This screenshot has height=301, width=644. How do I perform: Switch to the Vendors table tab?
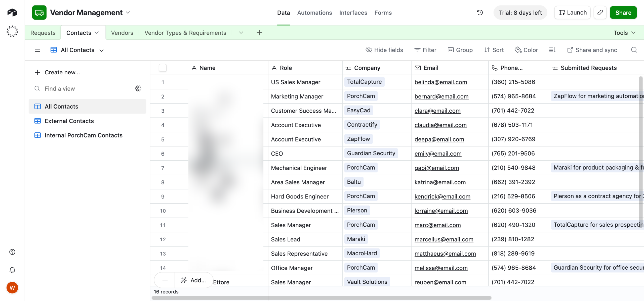coord(122,33)
